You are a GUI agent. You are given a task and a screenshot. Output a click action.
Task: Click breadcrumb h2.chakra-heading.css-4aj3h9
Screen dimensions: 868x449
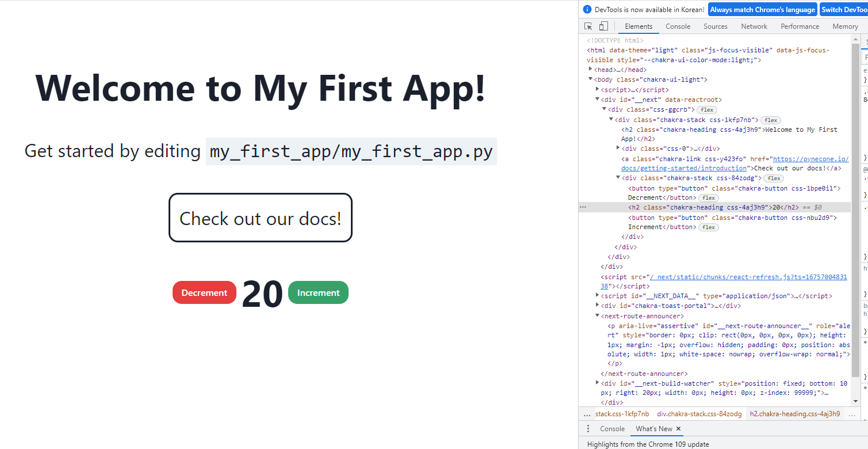795,414
